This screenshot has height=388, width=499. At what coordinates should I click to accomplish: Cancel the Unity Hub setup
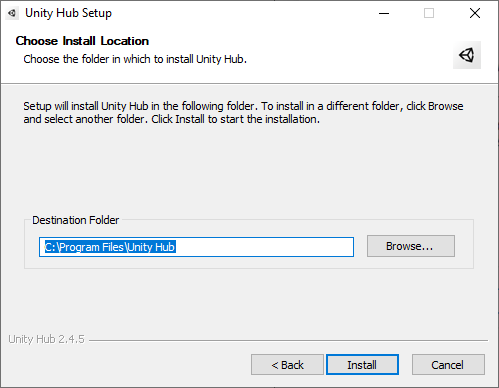pyautogui.click(x=448, y=365)
